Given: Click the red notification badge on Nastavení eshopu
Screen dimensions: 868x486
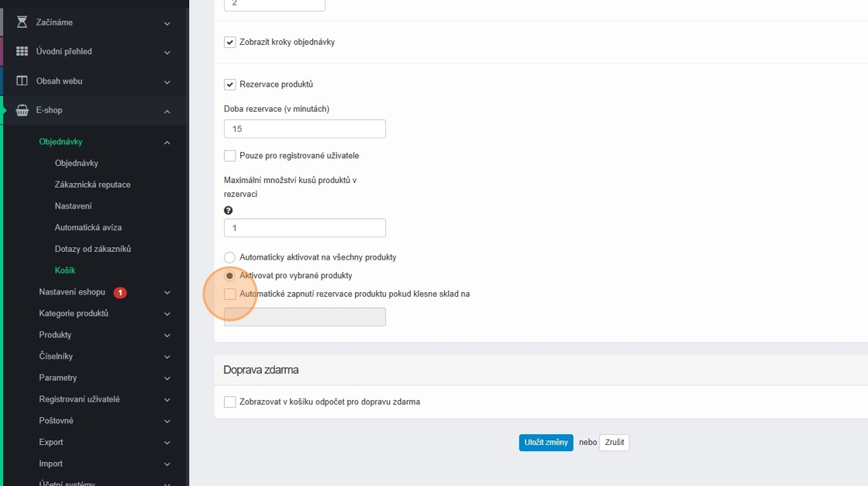Looking at the screenshot, I should (120, 292).
